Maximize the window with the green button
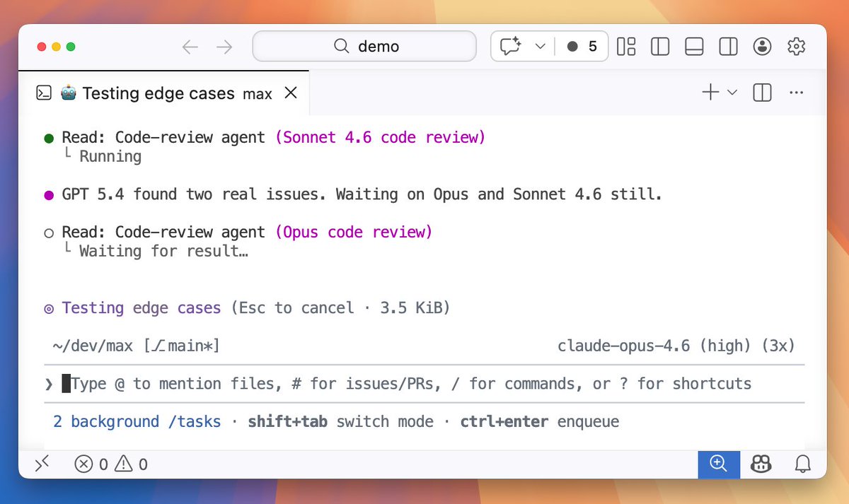The image size is (849, 504). click(x=70, y=47)
